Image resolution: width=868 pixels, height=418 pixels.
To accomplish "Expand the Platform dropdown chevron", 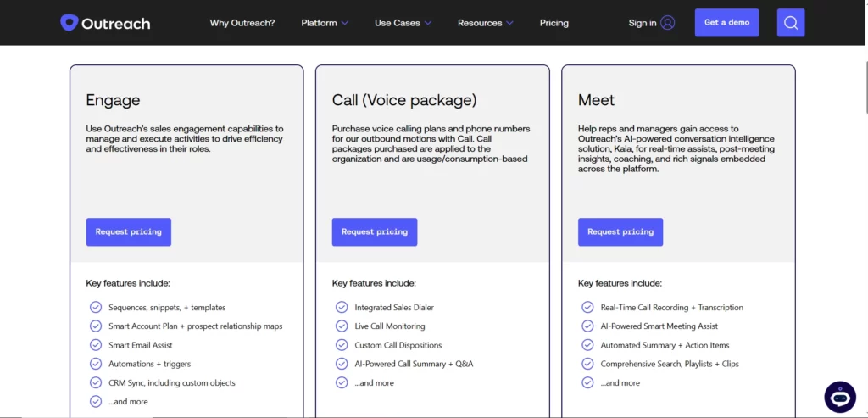I will click(344, 23).
